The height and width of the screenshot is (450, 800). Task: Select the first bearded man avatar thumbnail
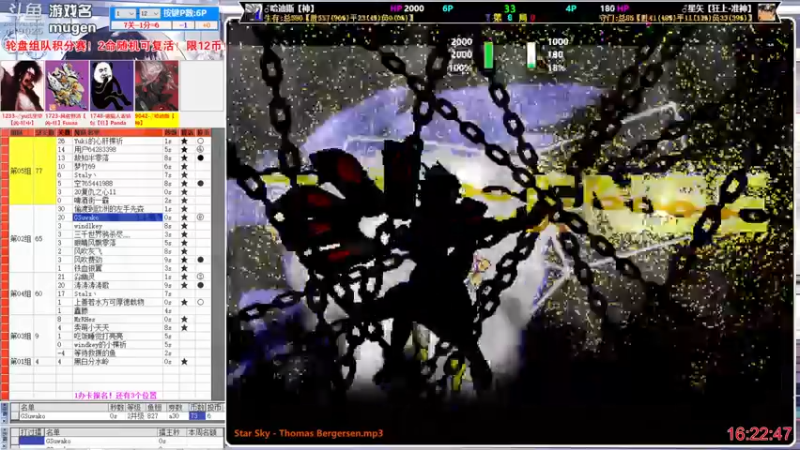click(x=22, y=86)
